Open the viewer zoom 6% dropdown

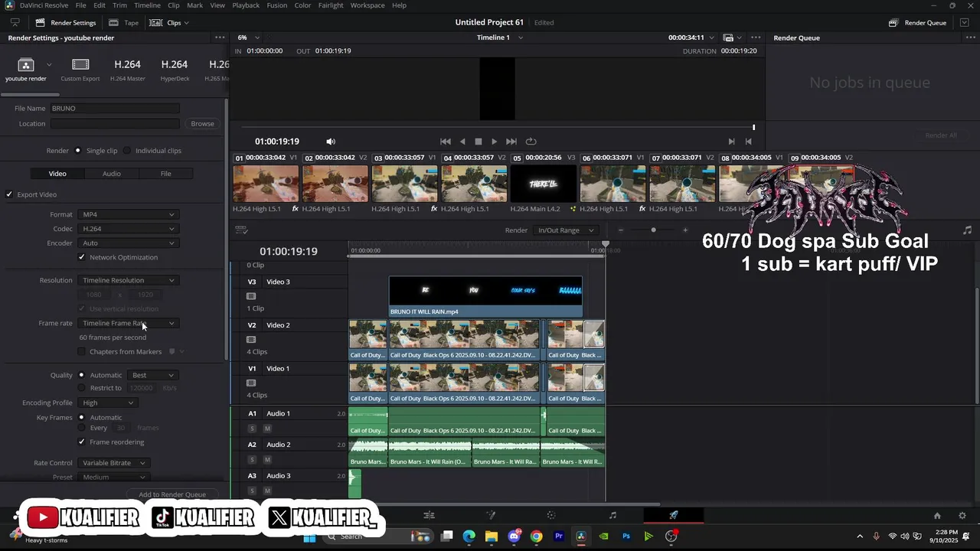248,37
